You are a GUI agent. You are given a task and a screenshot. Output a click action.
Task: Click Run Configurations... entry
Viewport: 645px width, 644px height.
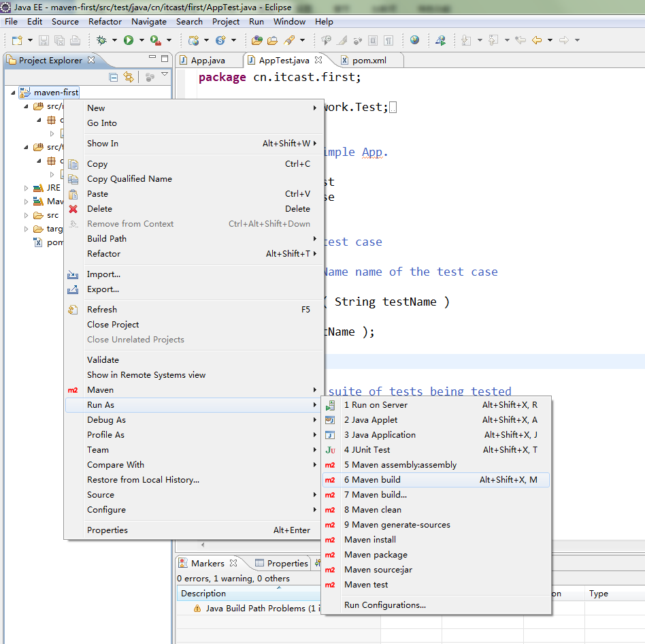pyautogui.click(x=385, y=605)
